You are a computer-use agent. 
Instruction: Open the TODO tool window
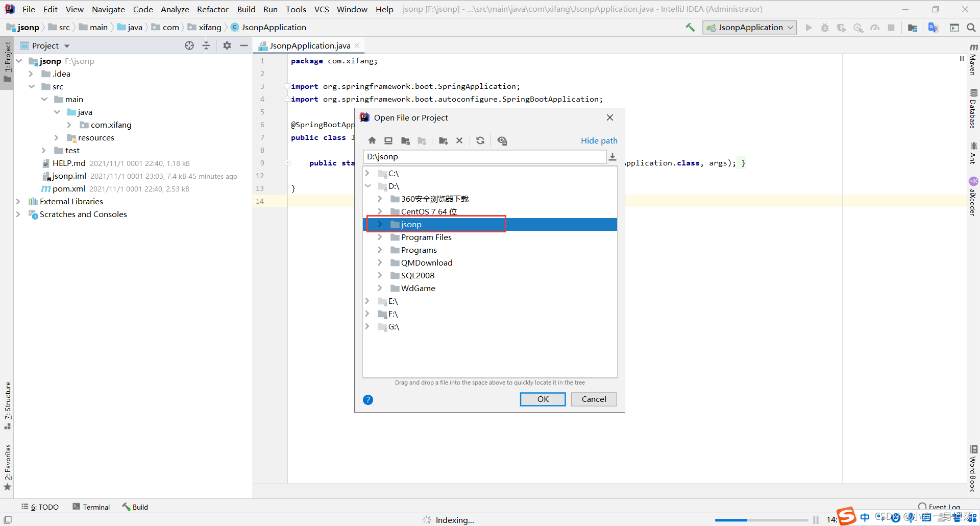tap(40, 507)
